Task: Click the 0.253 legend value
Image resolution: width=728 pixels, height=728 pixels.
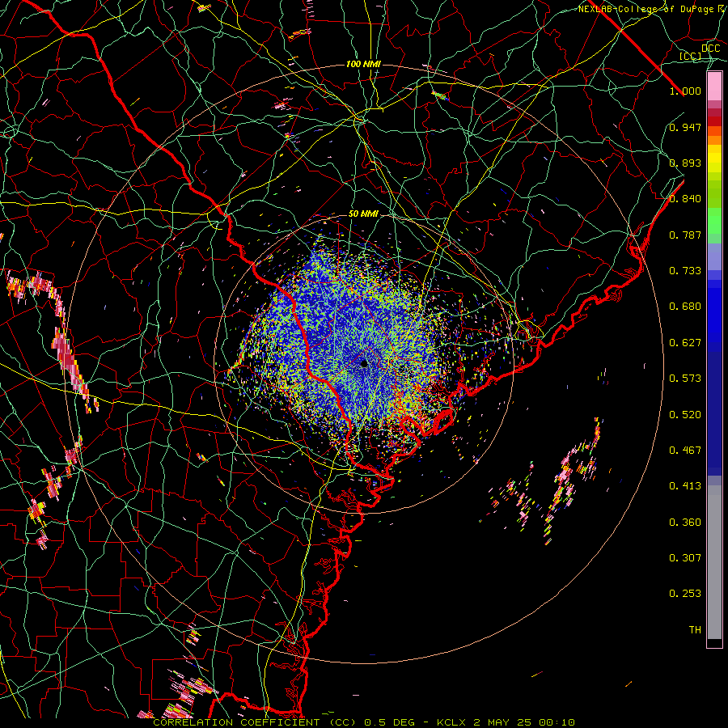Action: point(685,594)
